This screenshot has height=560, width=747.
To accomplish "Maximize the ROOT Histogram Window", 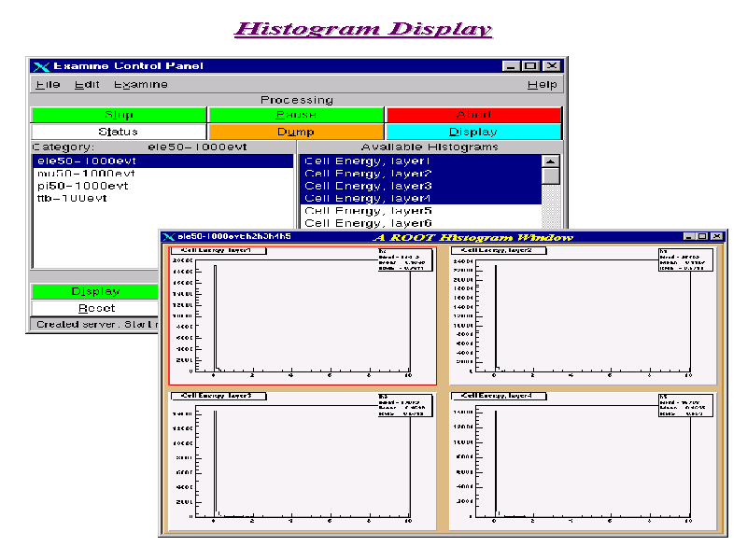I will [x=701, y=237].
